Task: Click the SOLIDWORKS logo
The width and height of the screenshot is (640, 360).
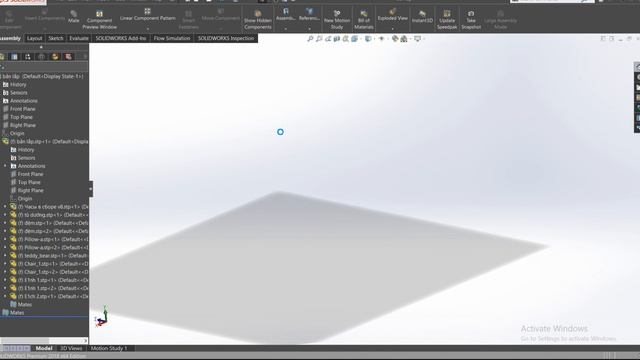Action: [23, 2]
